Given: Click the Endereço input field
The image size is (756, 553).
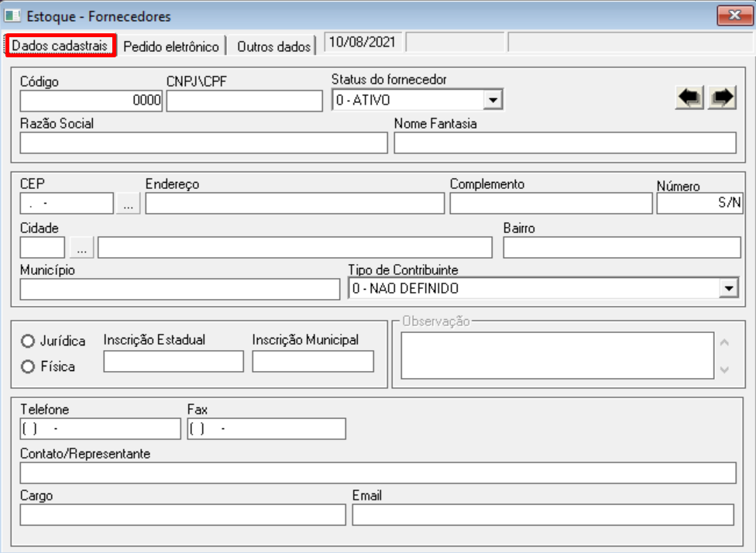Looking at the screenshot, I should coord(295,204).
